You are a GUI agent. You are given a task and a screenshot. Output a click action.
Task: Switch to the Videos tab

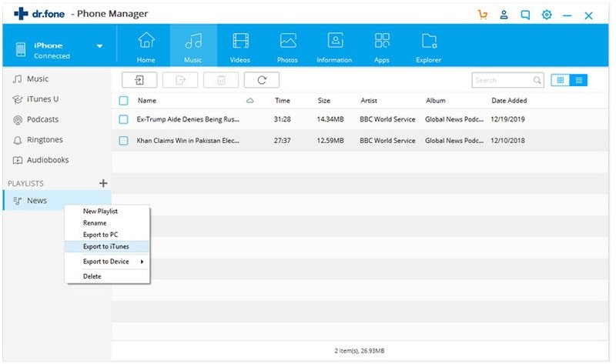pyautogui.click(x=240, y=47)
